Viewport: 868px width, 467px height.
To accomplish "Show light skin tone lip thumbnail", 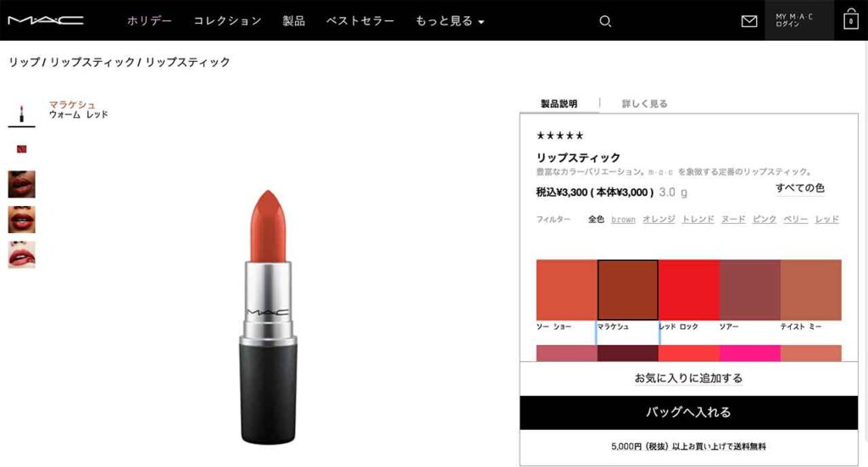I will (21, 255).
